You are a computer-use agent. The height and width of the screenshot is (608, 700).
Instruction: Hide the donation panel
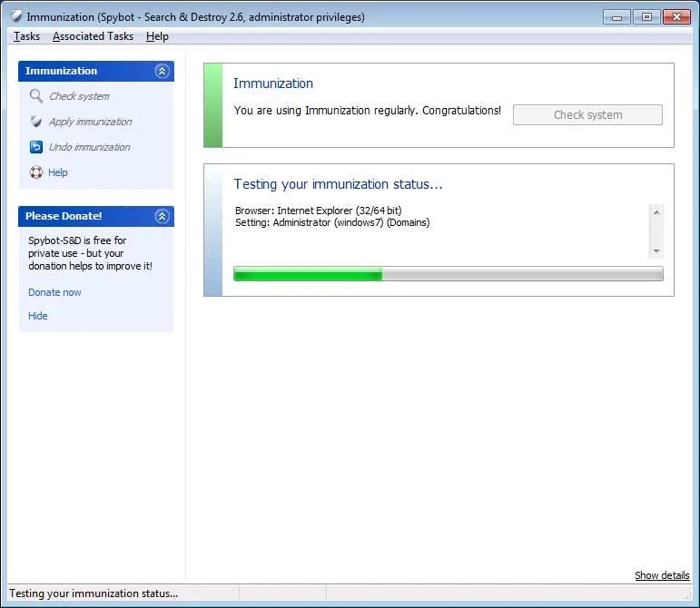[38, 316]
